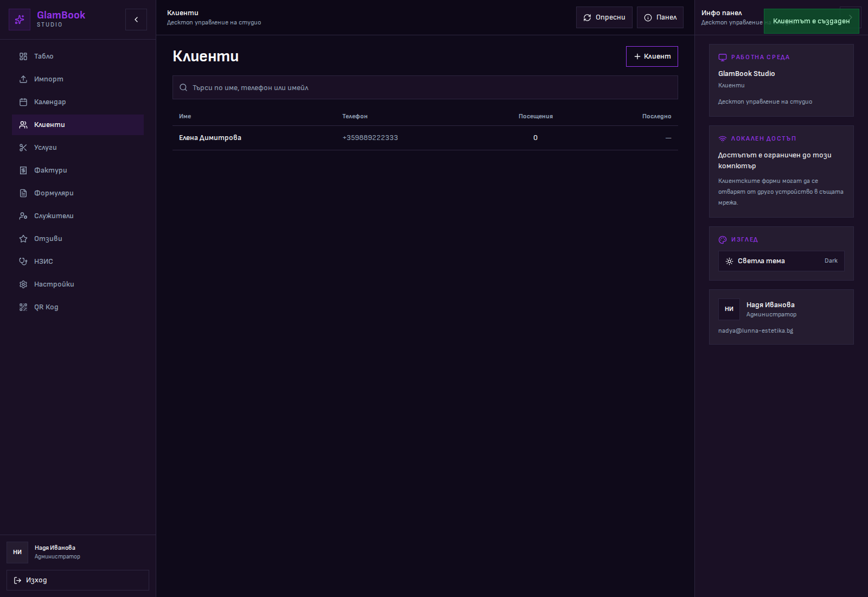Open Табло from the sidebar
The height and width of the screenshot is (597, 868).
tap(44, 56)
